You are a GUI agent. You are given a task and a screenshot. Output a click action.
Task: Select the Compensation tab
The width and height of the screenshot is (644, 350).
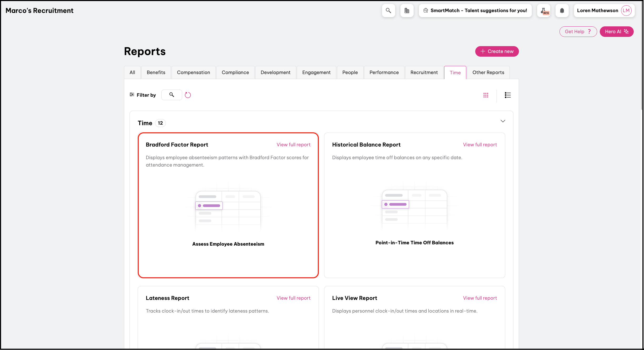tap(193, 72)
